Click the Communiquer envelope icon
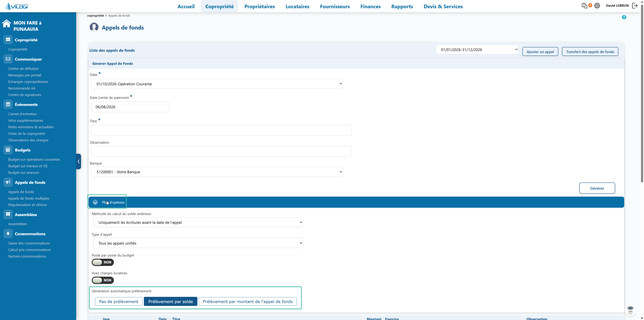 [x=8, y=59]
